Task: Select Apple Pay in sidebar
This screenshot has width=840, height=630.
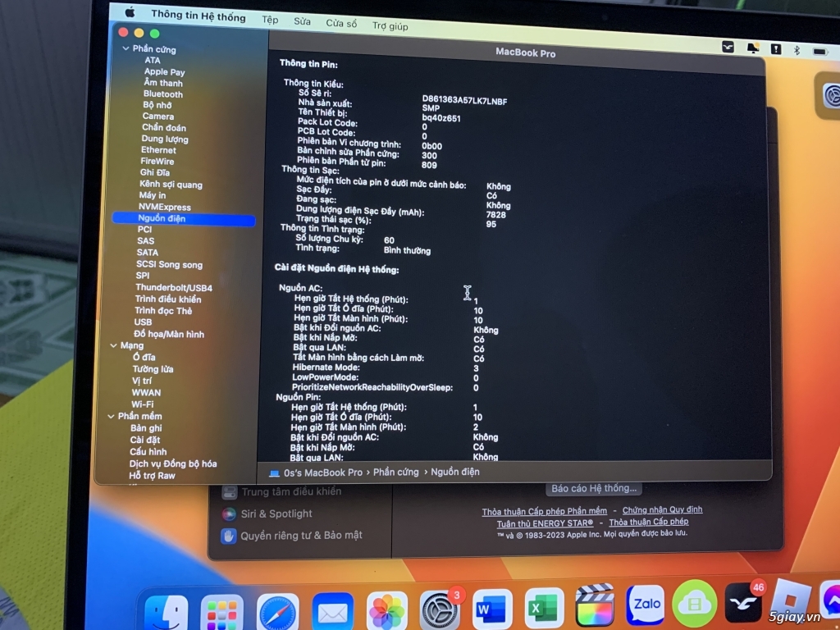Action: pyautogui.click(x=164, y=71)
